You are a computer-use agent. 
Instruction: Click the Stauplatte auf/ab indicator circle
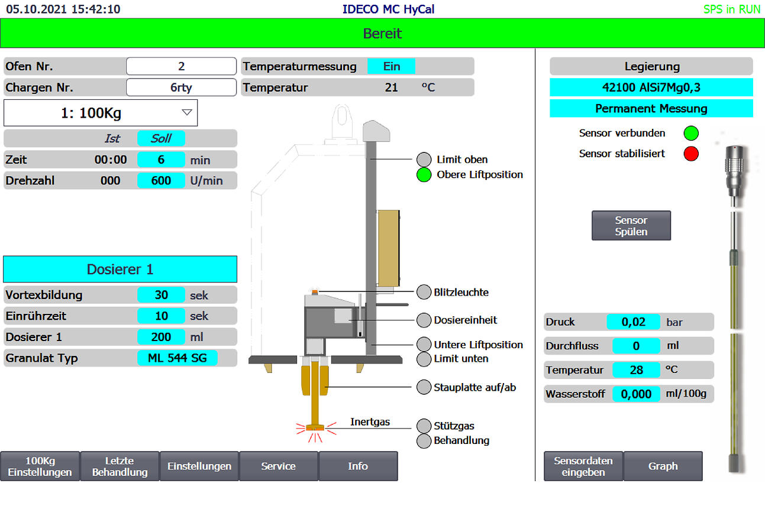(424, 387)
